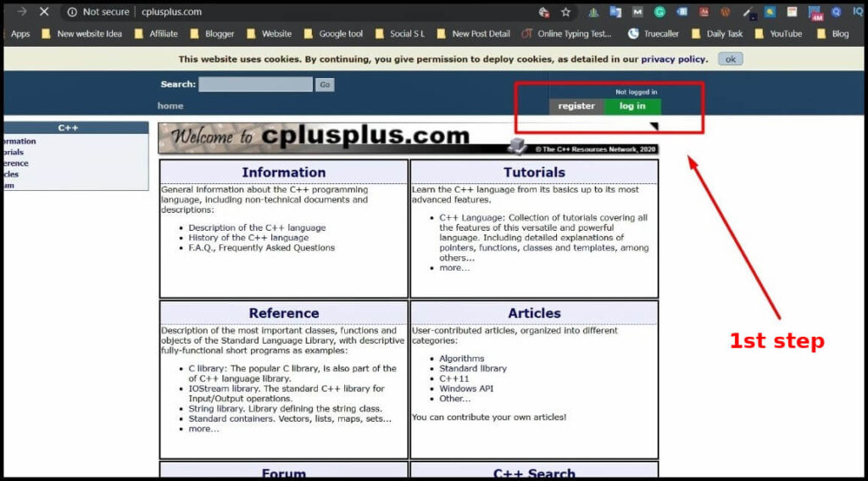Open the Daily Task bookmark folder
Image resolution: width=868 pixels, height=481 pixels.
pyautogui.click(x=717, y=34)
